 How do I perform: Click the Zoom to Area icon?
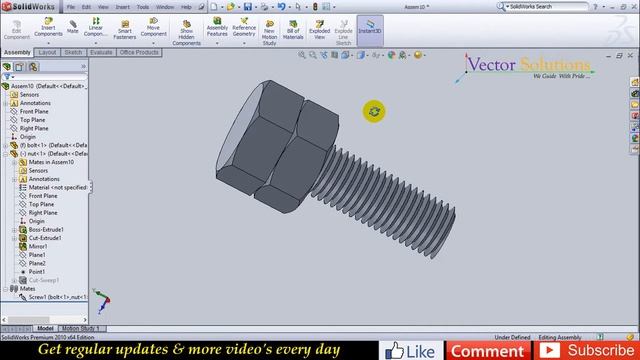[x=313, y=55]
